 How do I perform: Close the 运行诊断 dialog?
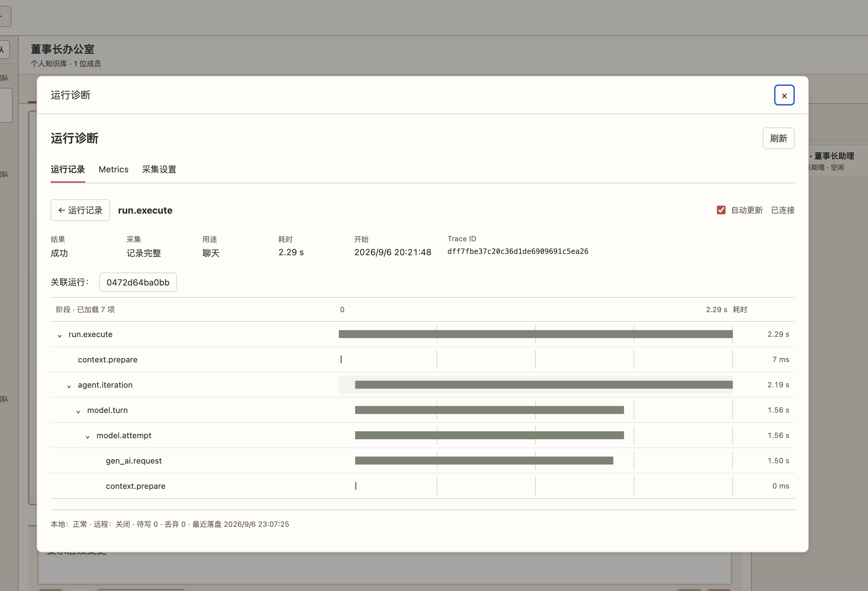point(784,95)
